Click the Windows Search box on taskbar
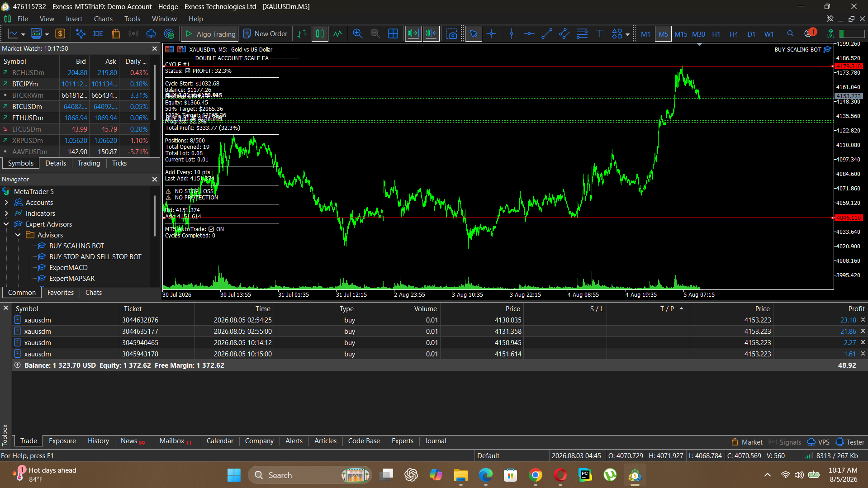 tap(310, 475)
